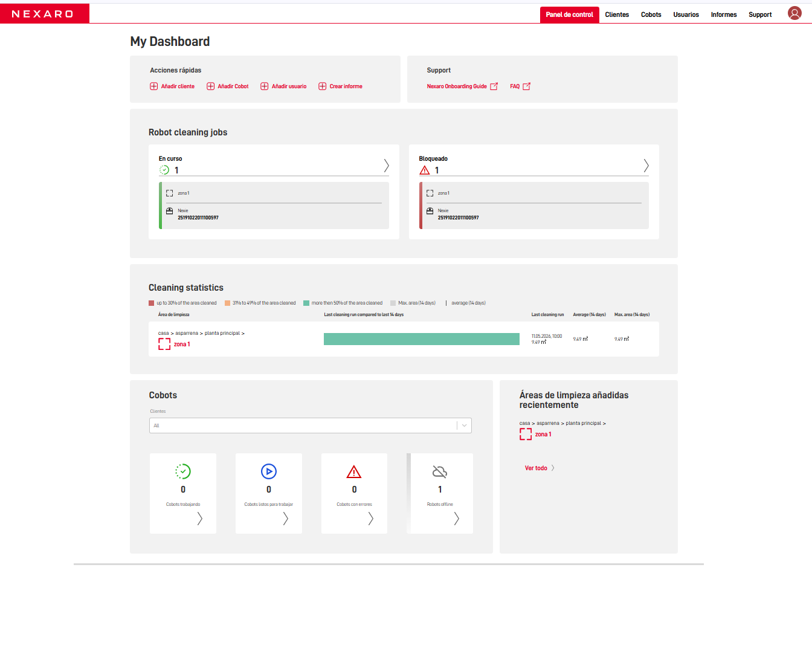
Task: Switch to the Clientes tab
Action: (617, 15)
